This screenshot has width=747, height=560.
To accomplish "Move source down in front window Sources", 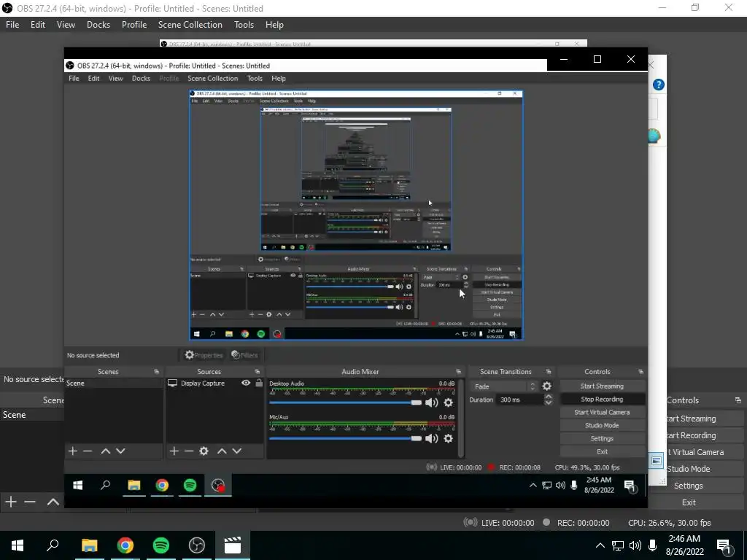I will [x=237, y=451].
